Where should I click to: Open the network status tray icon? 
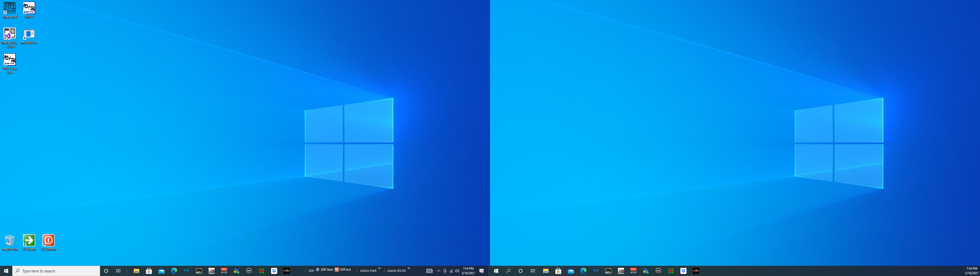451,271
